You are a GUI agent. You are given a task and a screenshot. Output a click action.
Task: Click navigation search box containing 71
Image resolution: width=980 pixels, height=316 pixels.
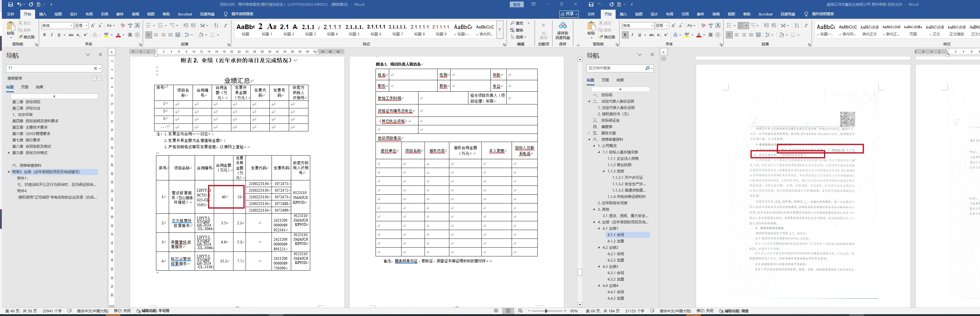coord(50,68)
